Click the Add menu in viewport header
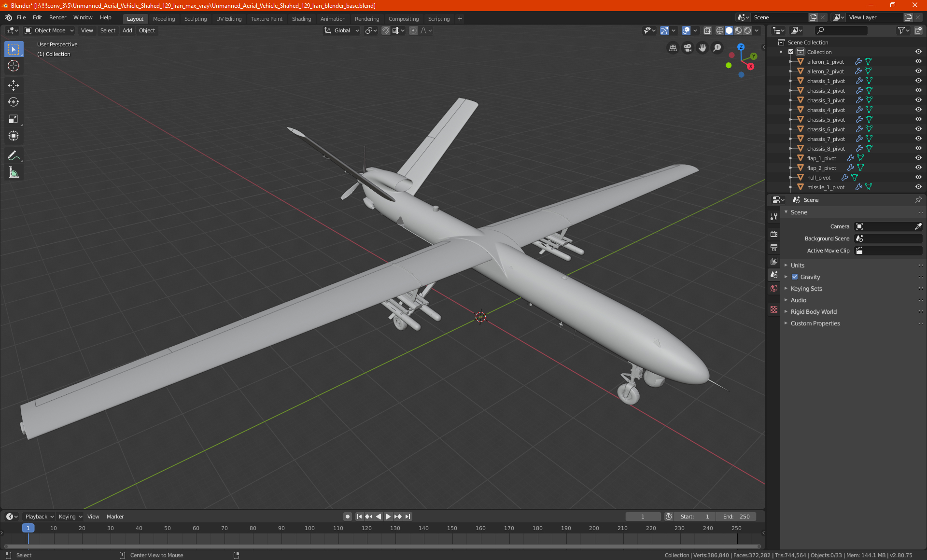The image size is (927, 560). [127, 30]
